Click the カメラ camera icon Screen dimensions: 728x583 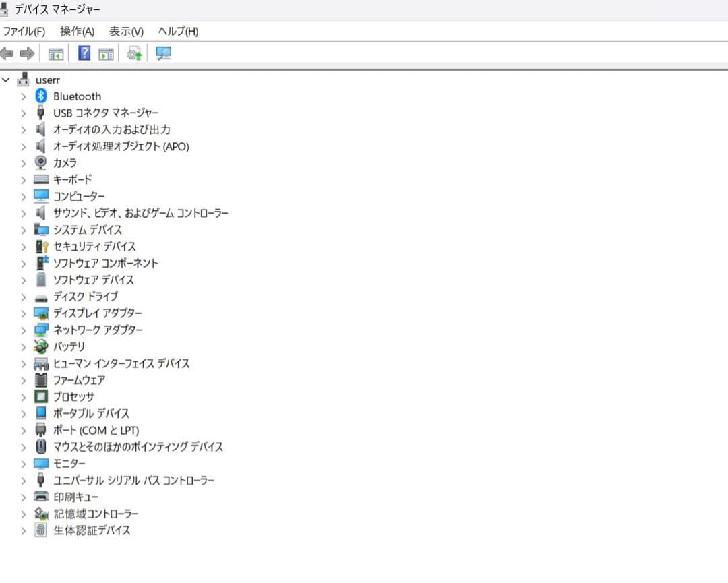coord(40,162)
